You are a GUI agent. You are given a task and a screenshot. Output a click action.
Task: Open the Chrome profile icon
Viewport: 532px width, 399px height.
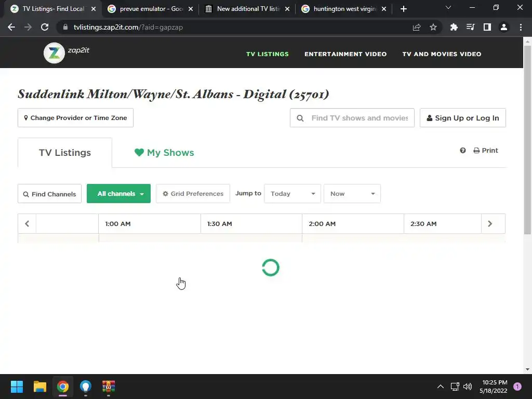click(504, 27)
